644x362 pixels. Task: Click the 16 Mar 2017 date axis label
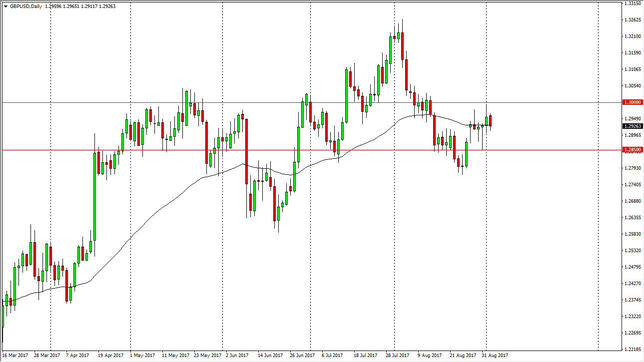[x=16, y=355]
